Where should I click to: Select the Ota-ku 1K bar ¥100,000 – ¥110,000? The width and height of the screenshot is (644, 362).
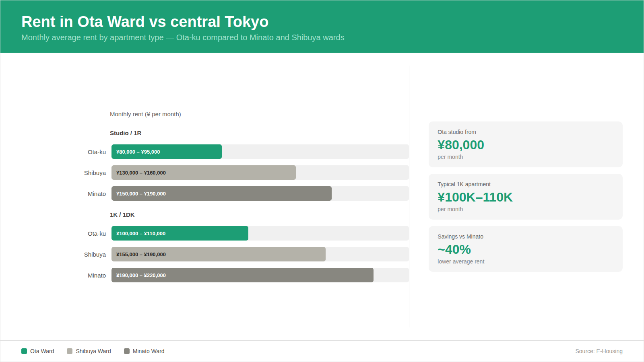tap(180, 233)
